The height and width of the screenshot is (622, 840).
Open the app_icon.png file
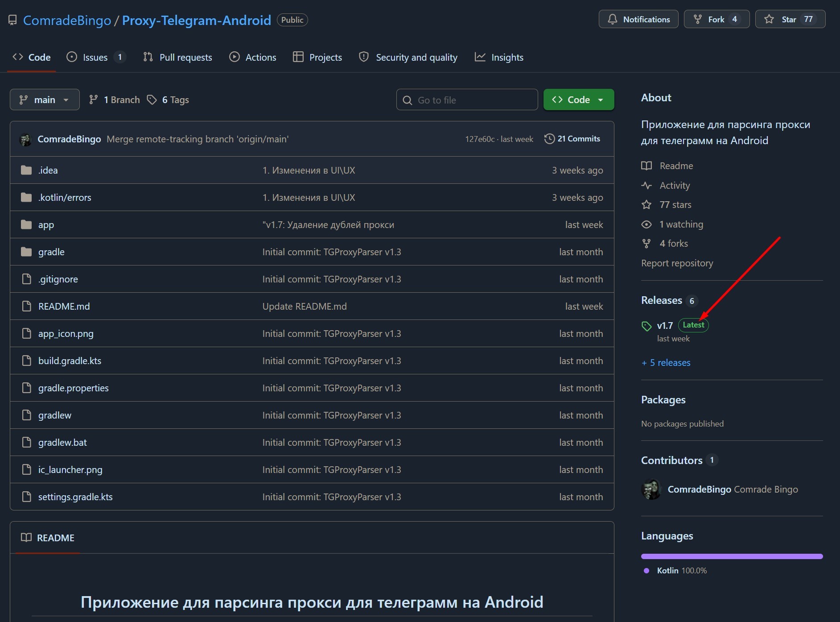click(66, 333)
